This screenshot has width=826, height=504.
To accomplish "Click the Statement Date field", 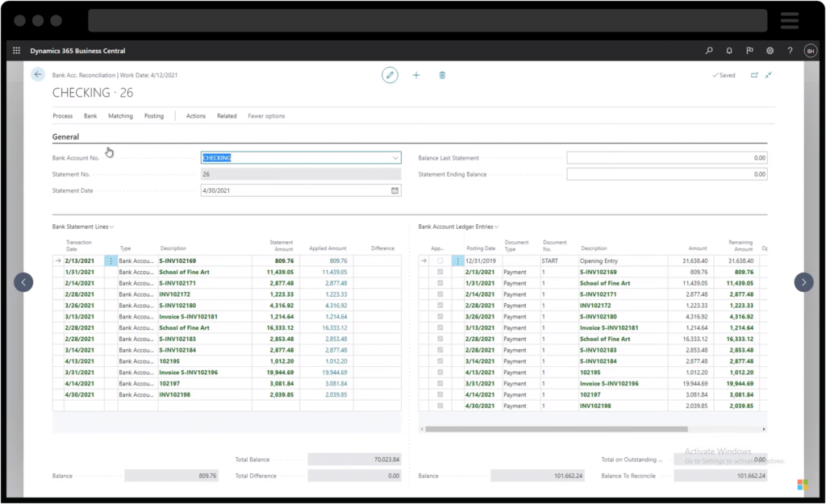I will pyautogui.click(x=301, y=190).
